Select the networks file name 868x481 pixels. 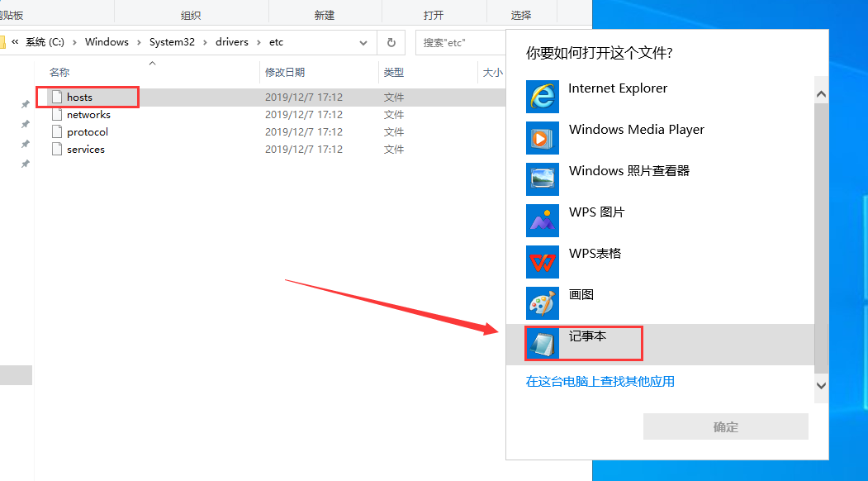click(x=88, y=115)
